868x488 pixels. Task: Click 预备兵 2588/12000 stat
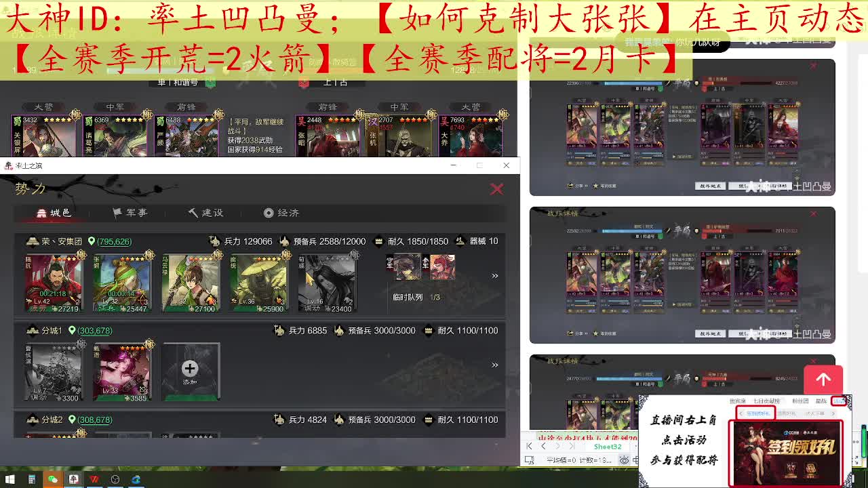point(322,241)
